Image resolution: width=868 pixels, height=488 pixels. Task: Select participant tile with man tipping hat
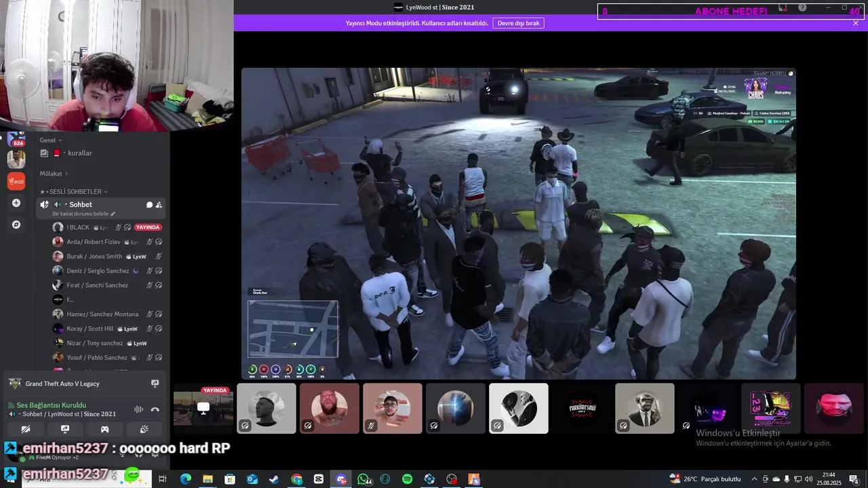tap(519, 408)
